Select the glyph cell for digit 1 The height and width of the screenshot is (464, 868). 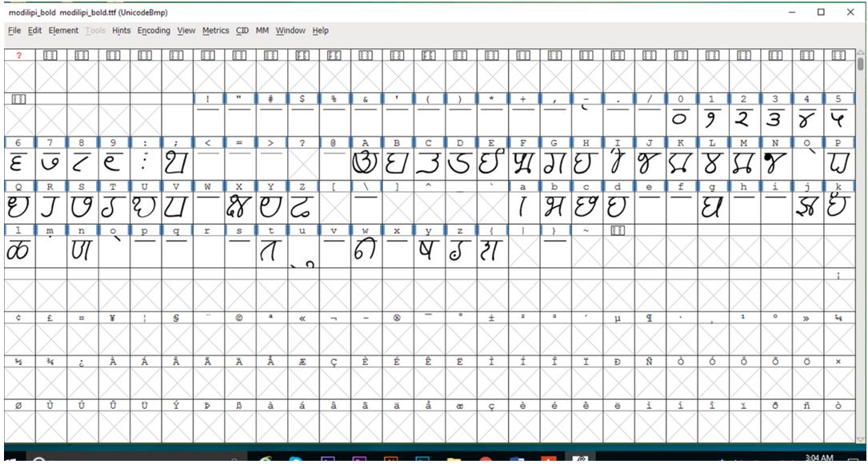[x=713, y=119]
